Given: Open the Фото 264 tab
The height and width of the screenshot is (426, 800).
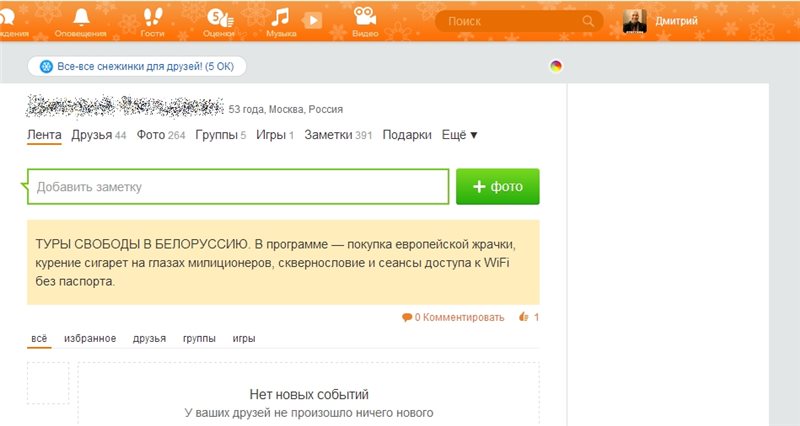Looking at the screenshot, I should tap(161, 135).
